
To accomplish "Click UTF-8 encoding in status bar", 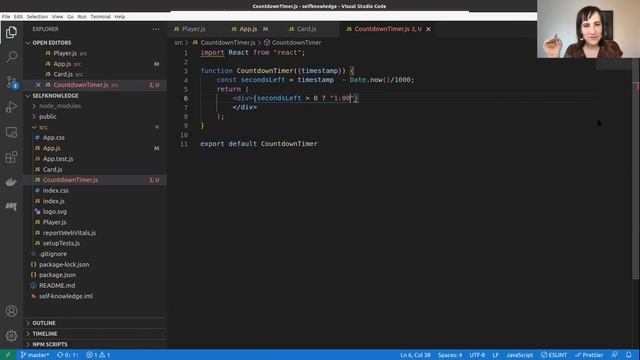I will point(477,355).
